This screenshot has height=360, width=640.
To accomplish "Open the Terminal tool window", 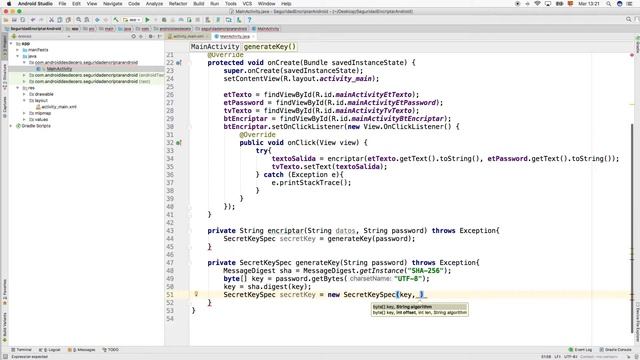I will [x=21, y=350].
